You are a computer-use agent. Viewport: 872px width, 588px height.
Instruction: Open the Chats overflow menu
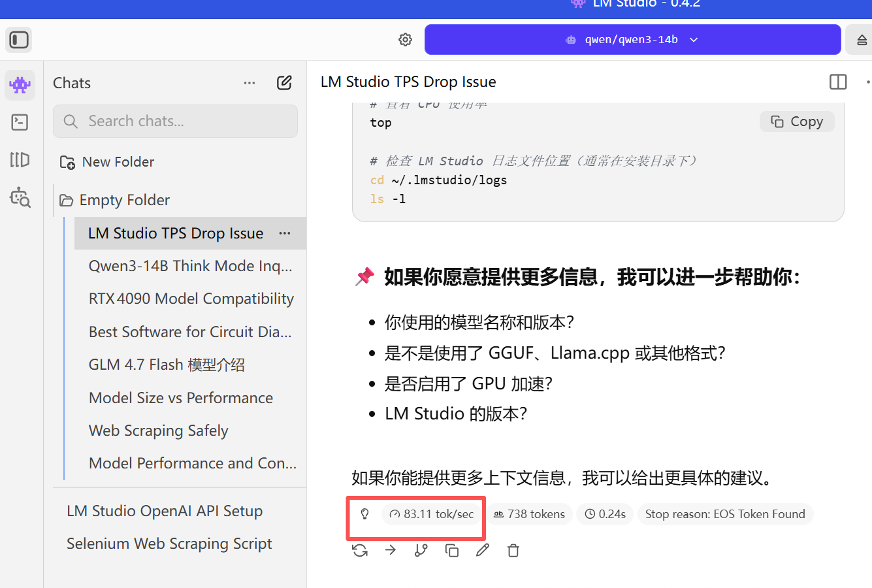(249, 83)
